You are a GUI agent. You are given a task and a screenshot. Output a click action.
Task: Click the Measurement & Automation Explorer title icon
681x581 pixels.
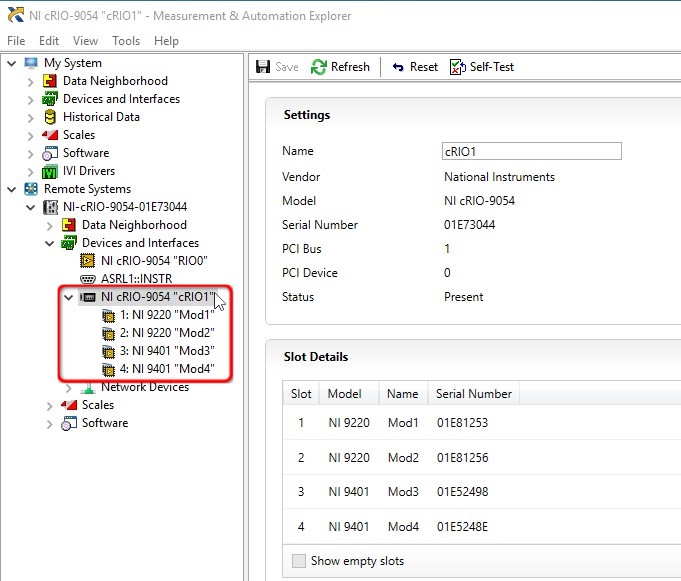16,15
